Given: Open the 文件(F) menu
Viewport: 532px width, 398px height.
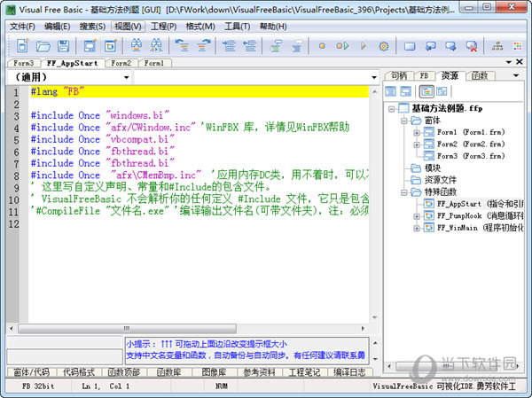Looking at the screenshot, I should click(22, 27).
